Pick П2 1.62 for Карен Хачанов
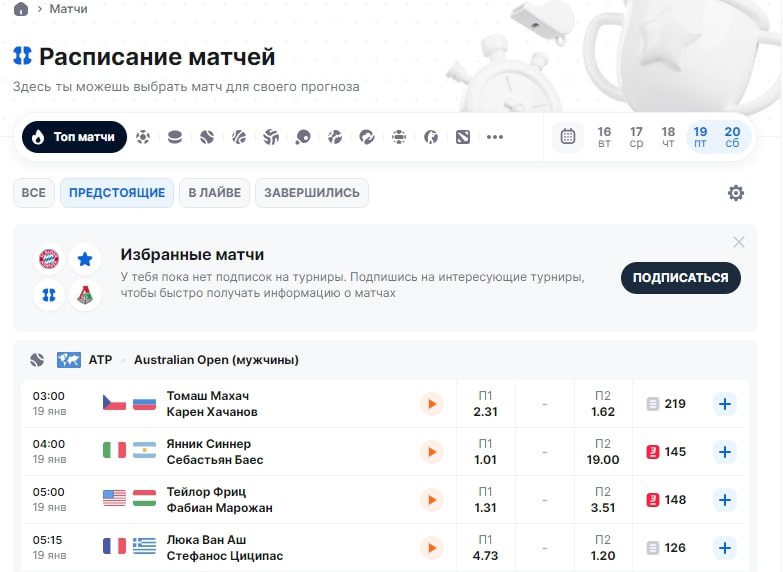Viewport: 783px width, 572px height. click(603, 404)
